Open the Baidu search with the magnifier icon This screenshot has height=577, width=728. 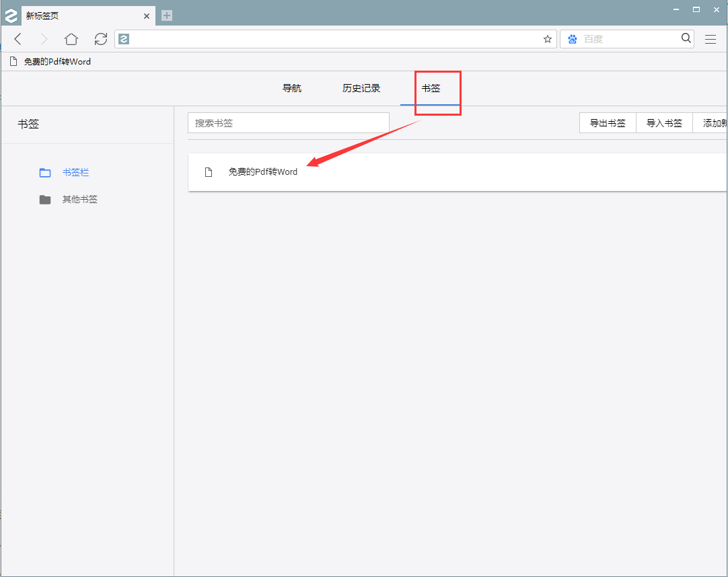tap(685, 38)
